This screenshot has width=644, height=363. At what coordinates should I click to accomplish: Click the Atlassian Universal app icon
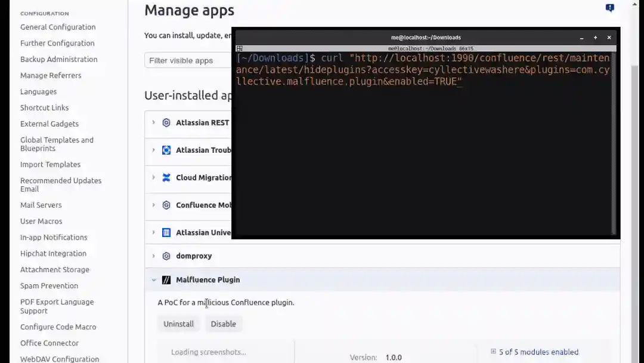click(166, 233)
